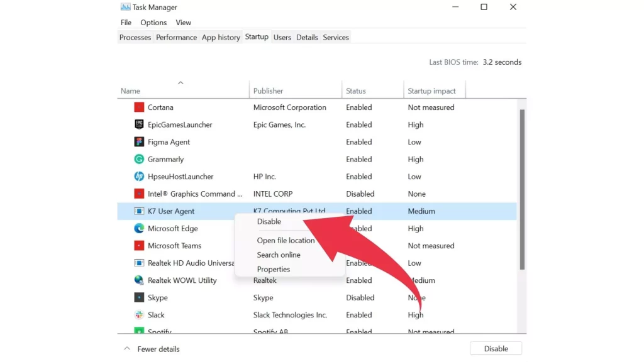This screenshot has height=362, width=644.
Task: Click the HP Inc. publisher cell
Action: click(x=265, y=177)
